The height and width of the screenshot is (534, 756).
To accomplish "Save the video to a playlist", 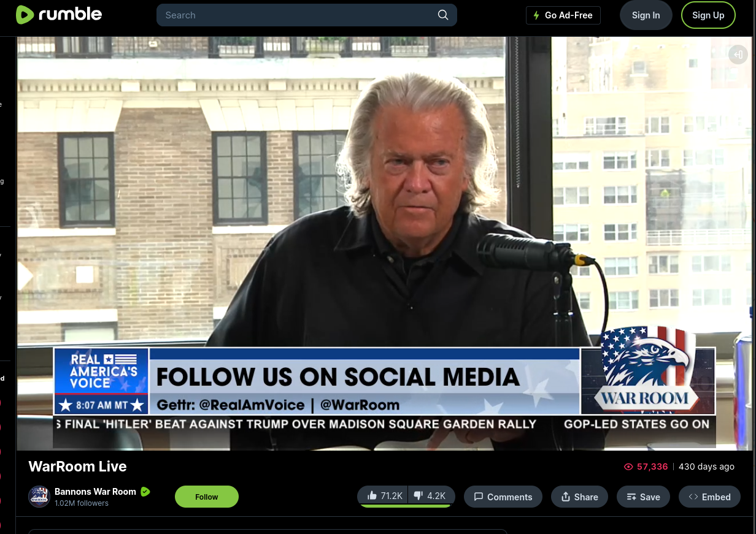I will tap(643, 497).
